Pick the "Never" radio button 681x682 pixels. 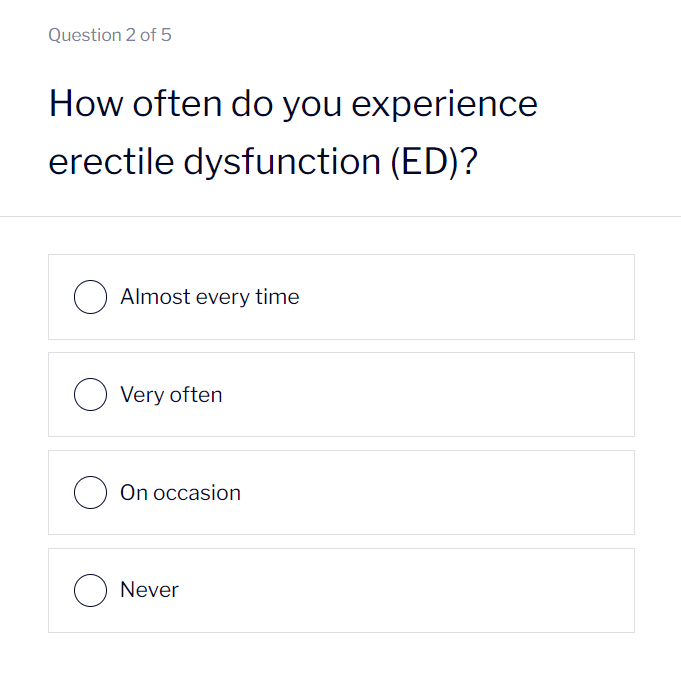[x=91, y=590]
